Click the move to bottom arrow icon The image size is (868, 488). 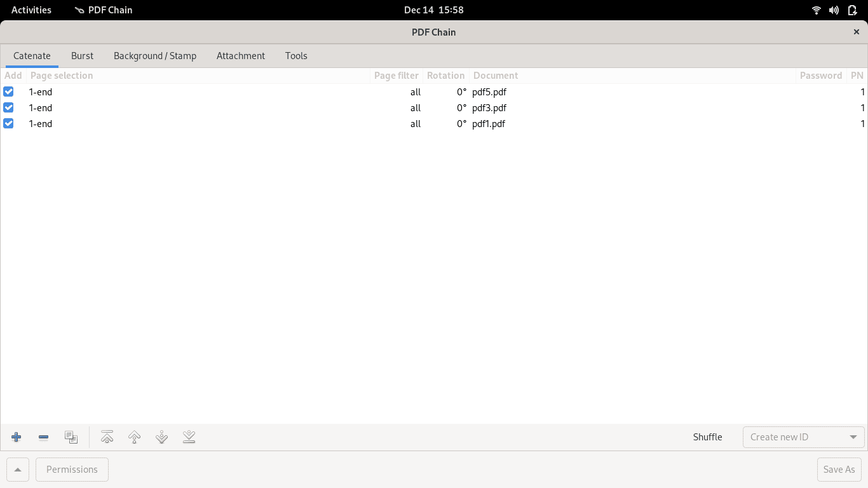point(189,437)
